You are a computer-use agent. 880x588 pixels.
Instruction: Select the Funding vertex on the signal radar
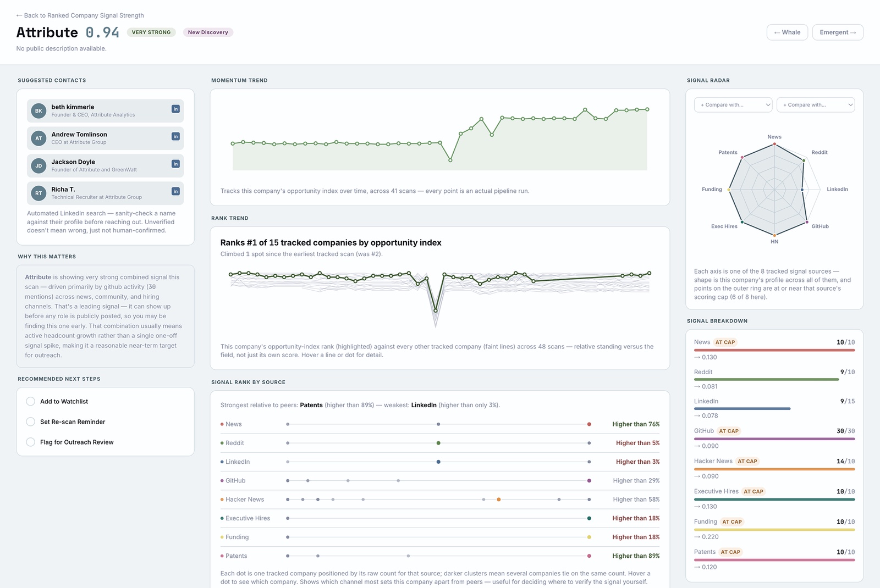tap(729, 190)
